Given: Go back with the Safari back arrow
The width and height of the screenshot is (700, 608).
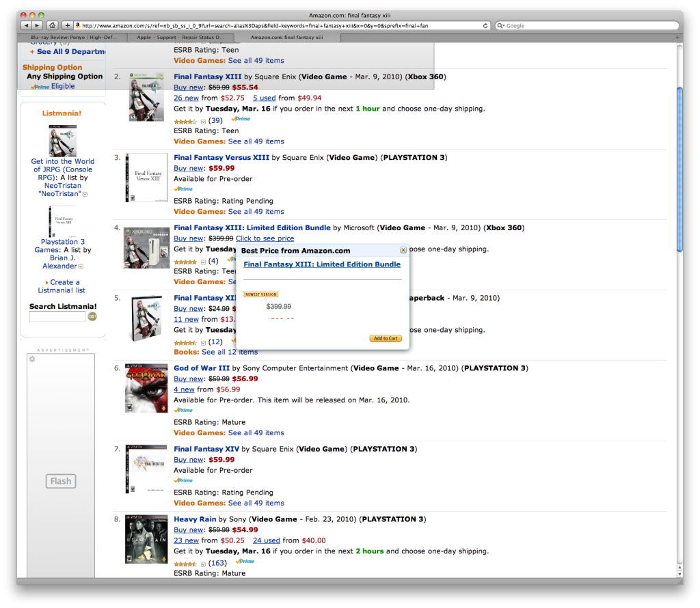Looking at the screenshot, I should (x=27, y=25).
